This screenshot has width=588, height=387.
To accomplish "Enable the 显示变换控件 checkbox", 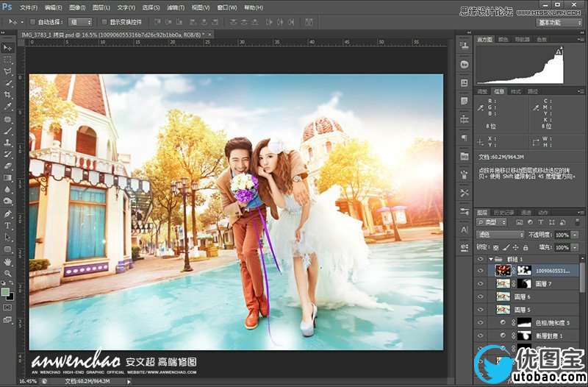I will point(104,22).
